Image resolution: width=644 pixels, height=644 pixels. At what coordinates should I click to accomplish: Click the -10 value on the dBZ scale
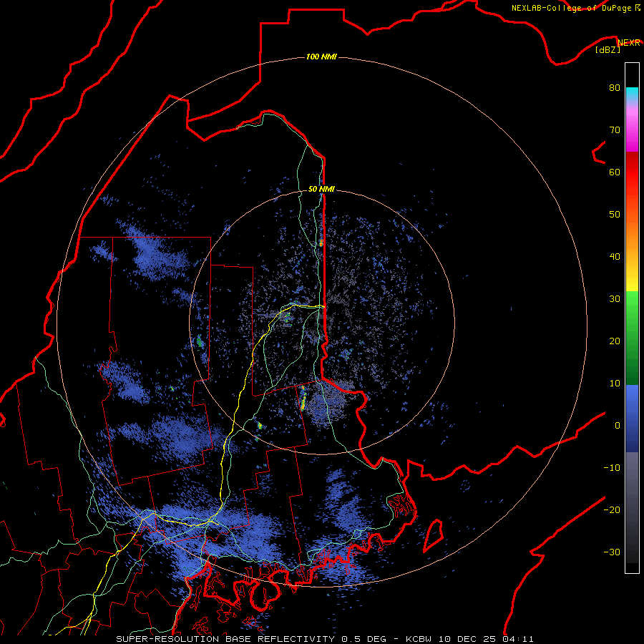612,468
